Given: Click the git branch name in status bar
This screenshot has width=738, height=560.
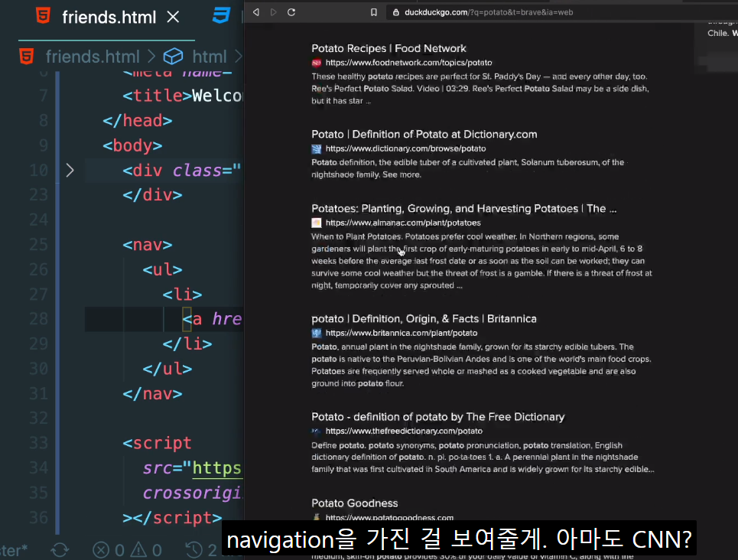Looking at the screenshot, I should click(x=14, y=550).
